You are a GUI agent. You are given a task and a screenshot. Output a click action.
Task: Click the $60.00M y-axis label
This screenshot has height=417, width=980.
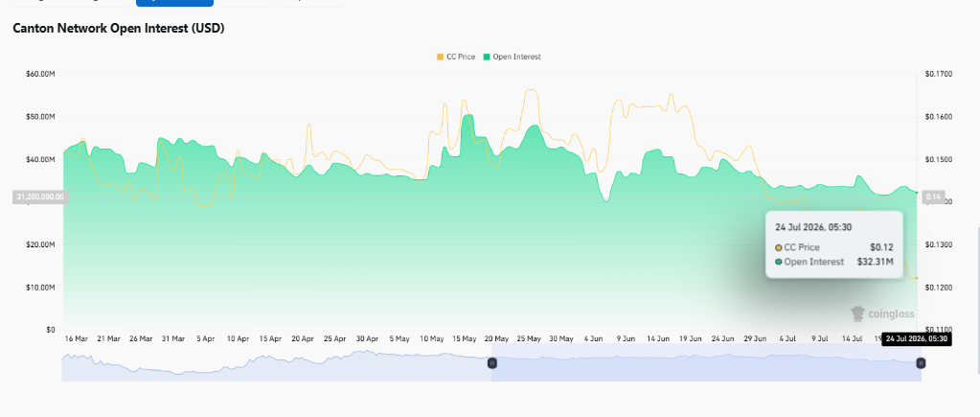click(x=40, y=74)
